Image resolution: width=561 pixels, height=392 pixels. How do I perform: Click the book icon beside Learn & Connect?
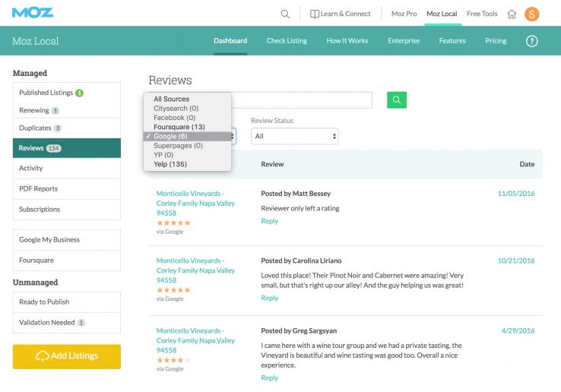coord(315,14)
